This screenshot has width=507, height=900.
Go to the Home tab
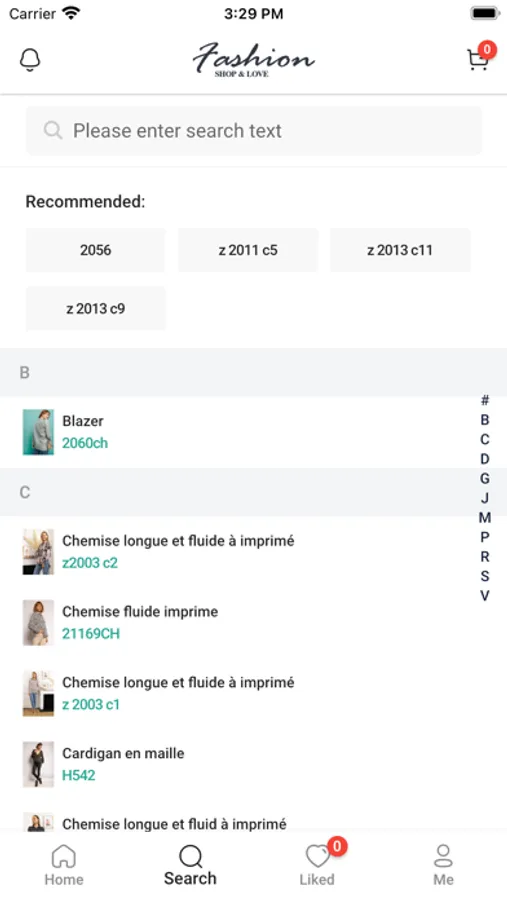point(64,865)
